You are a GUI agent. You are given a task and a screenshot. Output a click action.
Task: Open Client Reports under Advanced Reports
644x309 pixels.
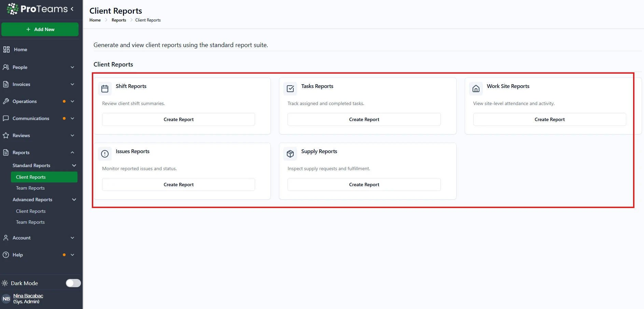coord(31,211)
